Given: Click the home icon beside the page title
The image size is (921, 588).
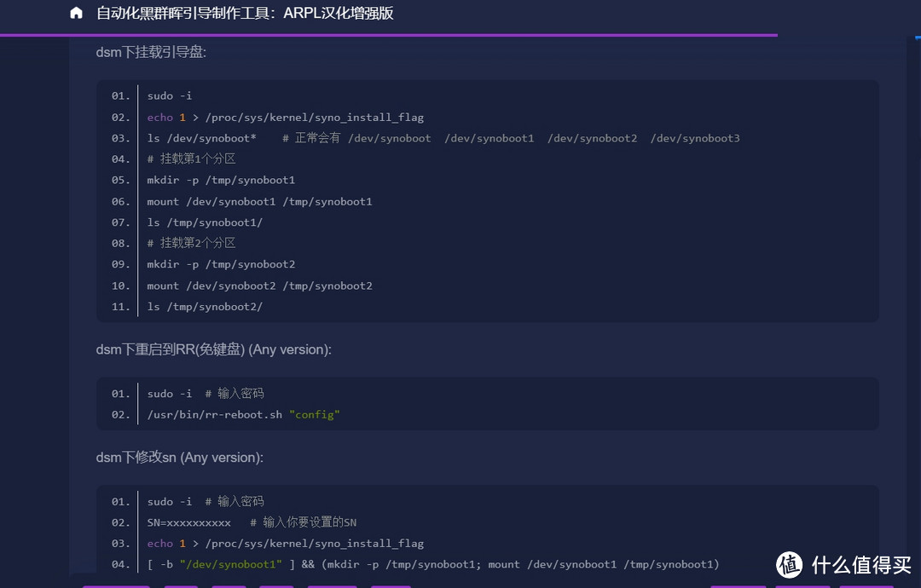Looking at the screenshot, I should coord(77,14).
